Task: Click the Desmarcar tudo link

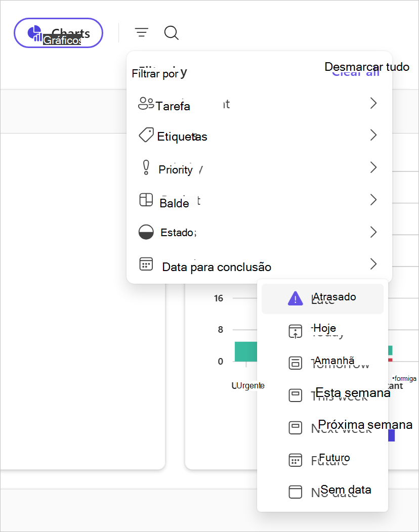Action: [x=367, y=67]
